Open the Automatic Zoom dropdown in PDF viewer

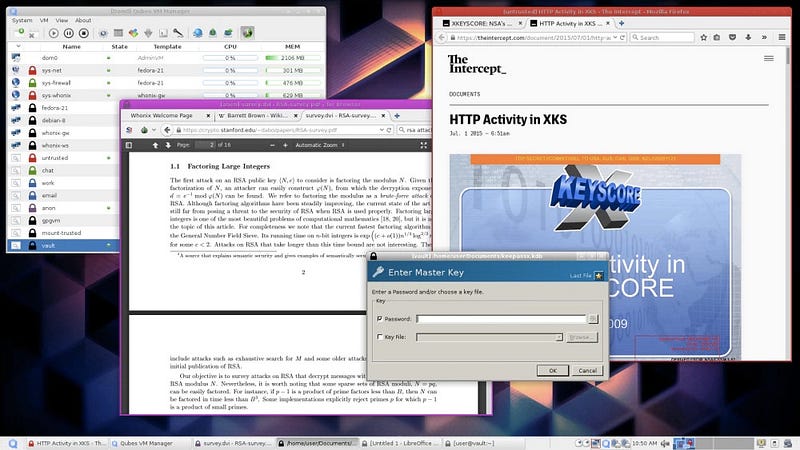[319, 145]
